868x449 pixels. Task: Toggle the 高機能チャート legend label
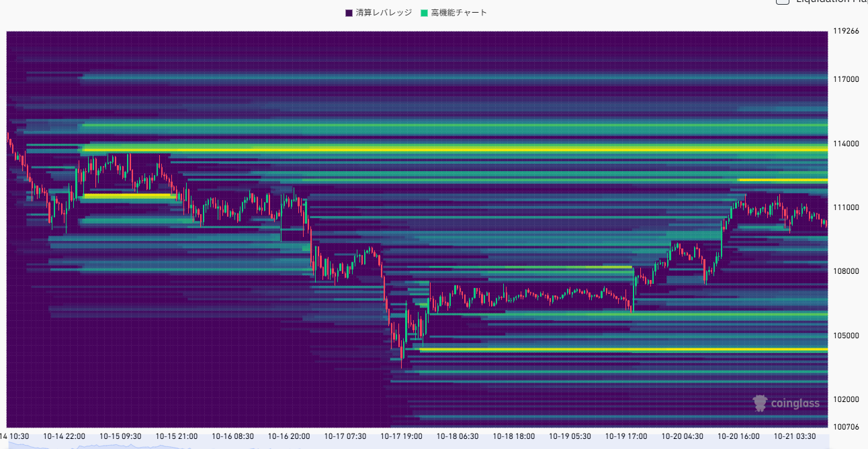(460, 13)
